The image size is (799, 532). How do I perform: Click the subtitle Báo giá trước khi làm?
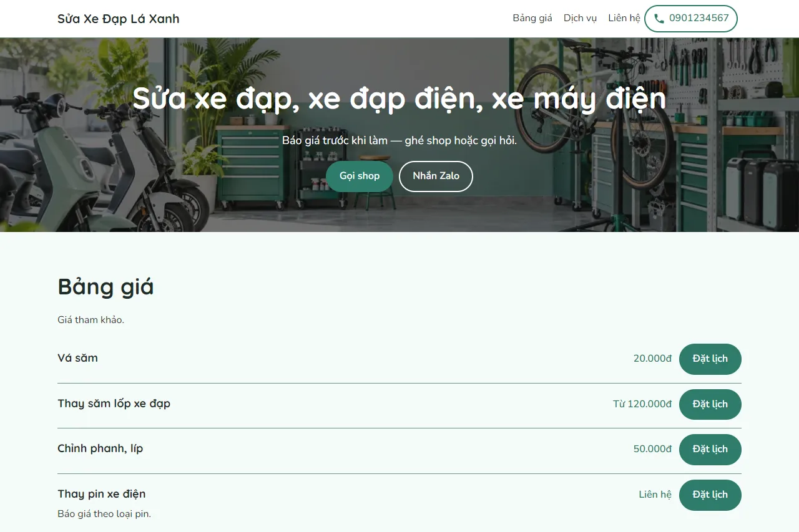pyautogui.click(x=399, y=141)
